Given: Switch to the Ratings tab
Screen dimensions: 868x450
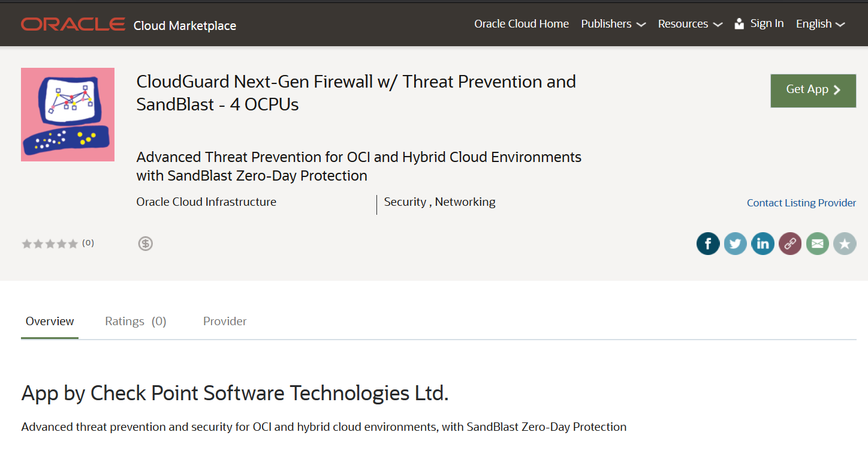Looking at the screenshot, I should pos(135,322).
